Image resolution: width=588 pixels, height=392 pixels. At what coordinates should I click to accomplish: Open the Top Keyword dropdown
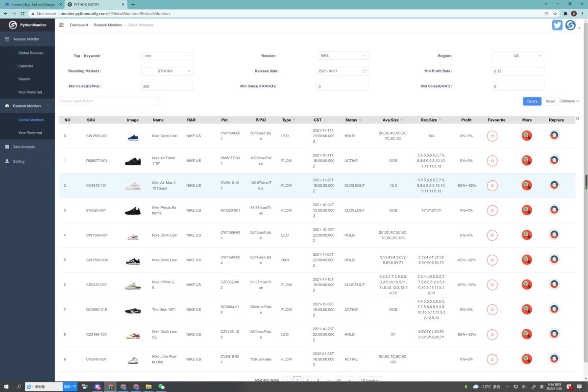coord(167,56)
